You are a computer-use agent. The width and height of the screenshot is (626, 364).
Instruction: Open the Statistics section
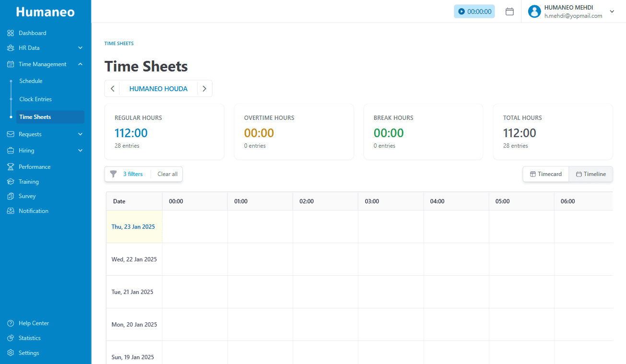30,338
